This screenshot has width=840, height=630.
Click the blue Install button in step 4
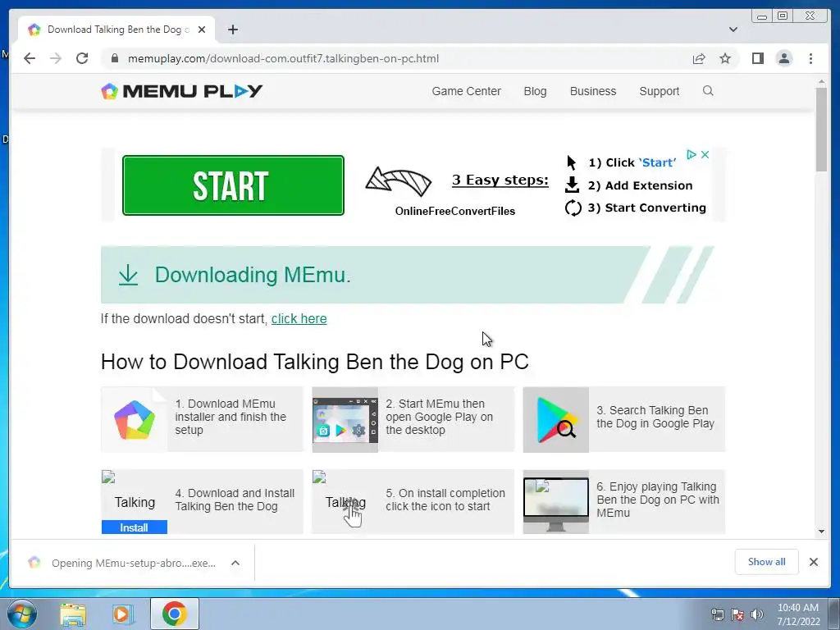(134, 527)
